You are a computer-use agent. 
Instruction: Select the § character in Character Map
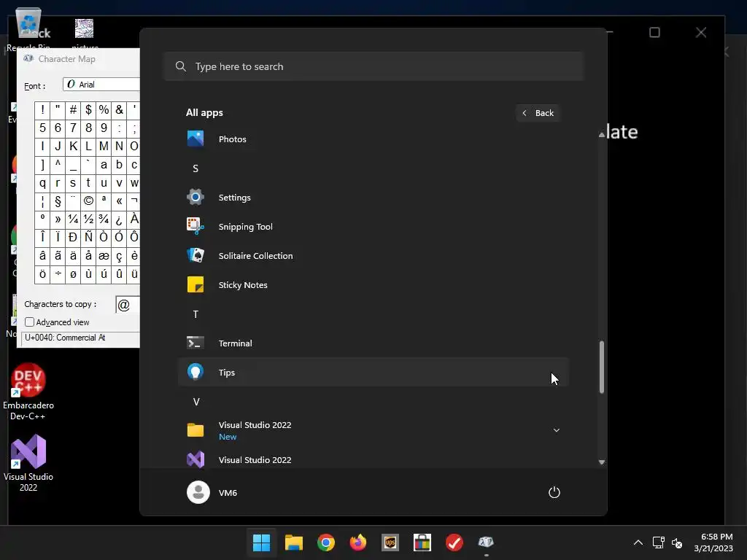tap(58, 201)
